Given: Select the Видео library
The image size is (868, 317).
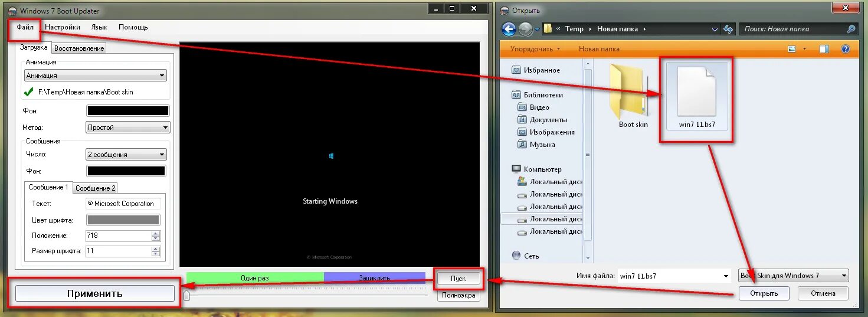Looking at the screenshot, I should [x=533, y=107].
